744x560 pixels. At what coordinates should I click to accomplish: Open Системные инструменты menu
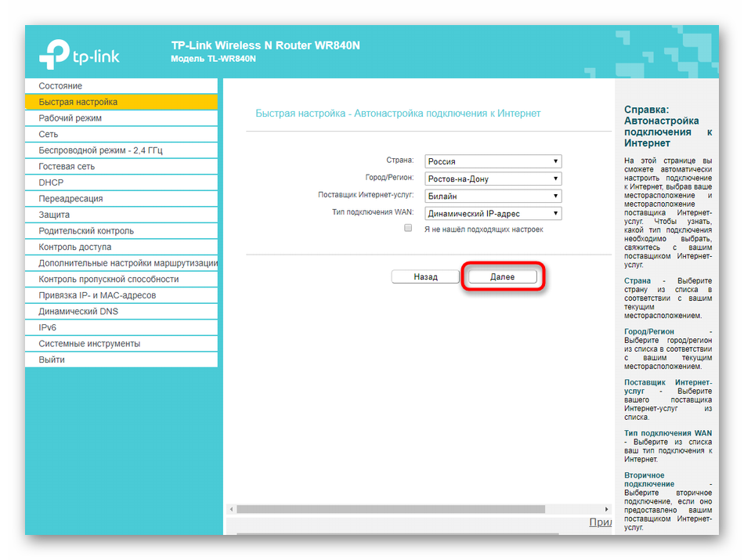(x=89, y=344)
